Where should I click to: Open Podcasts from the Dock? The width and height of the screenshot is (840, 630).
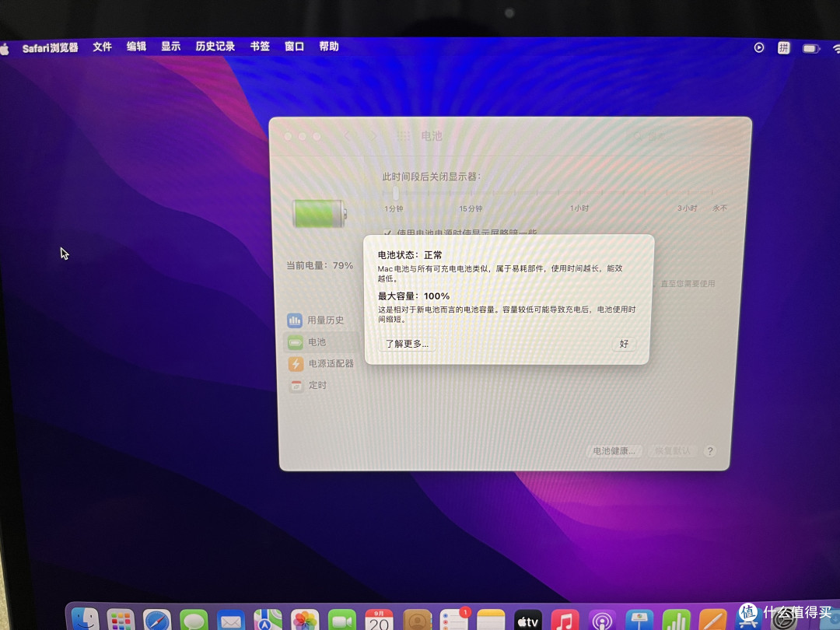click(602, 621)
